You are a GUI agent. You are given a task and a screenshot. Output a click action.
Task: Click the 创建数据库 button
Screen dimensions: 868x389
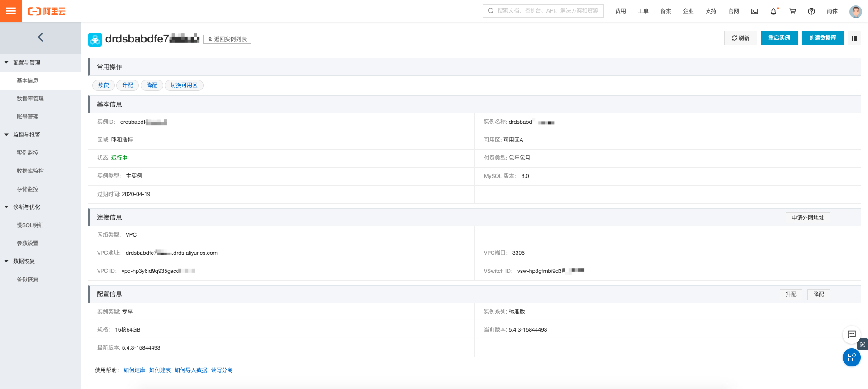[x=822, y=38]
